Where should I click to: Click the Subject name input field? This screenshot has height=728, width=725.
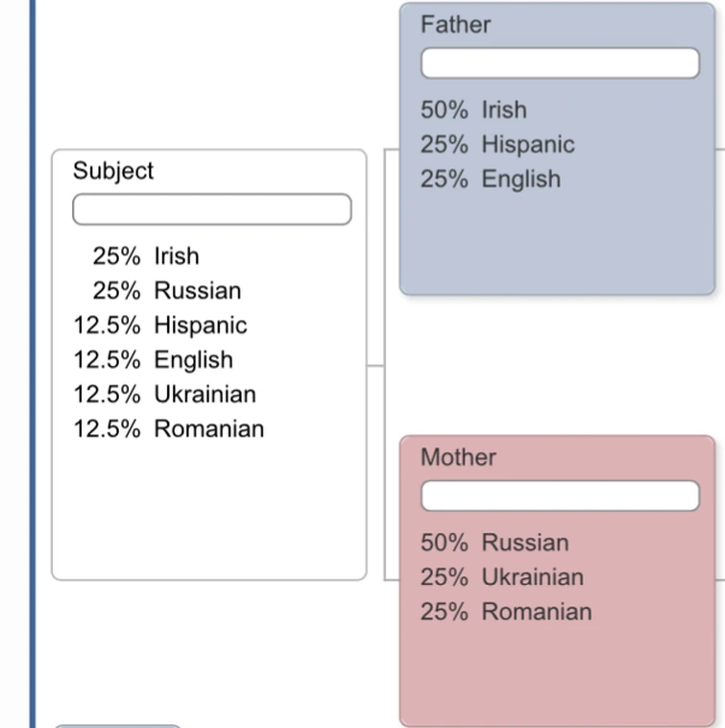(211, 209)
